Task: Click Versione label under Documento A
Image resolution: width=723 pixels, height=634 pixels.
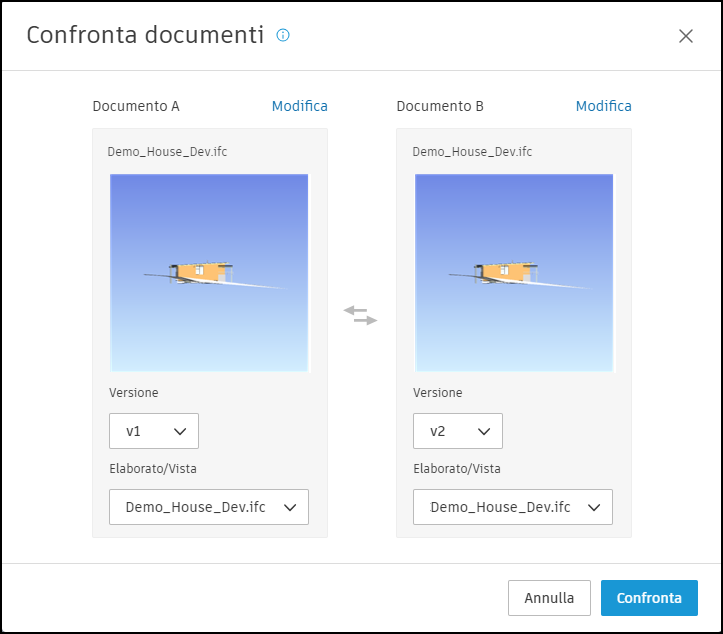Action: (x=134, y=393)
